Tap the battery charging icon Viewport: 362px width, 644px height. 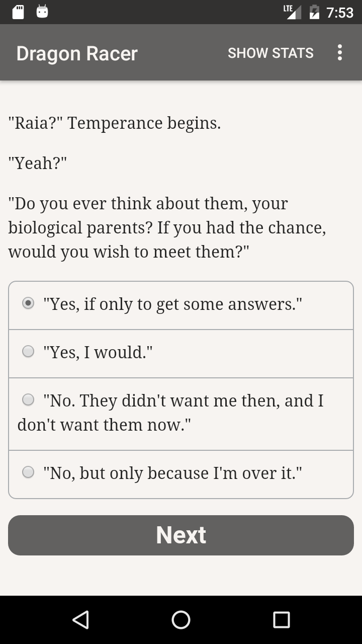[315, 12]
